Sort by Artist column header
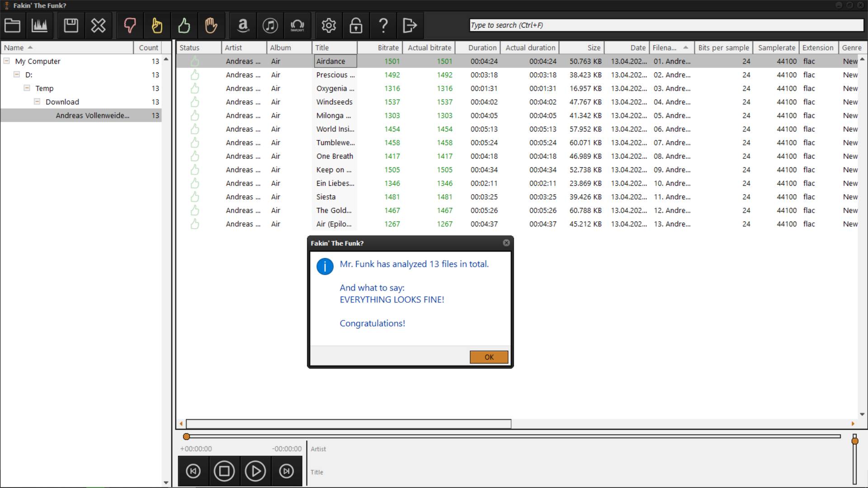 (x=244, y=47)
